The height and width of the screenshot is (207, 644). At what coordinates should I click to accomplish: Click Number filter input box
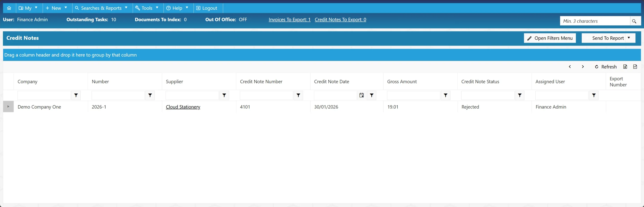tap(118, 95)
